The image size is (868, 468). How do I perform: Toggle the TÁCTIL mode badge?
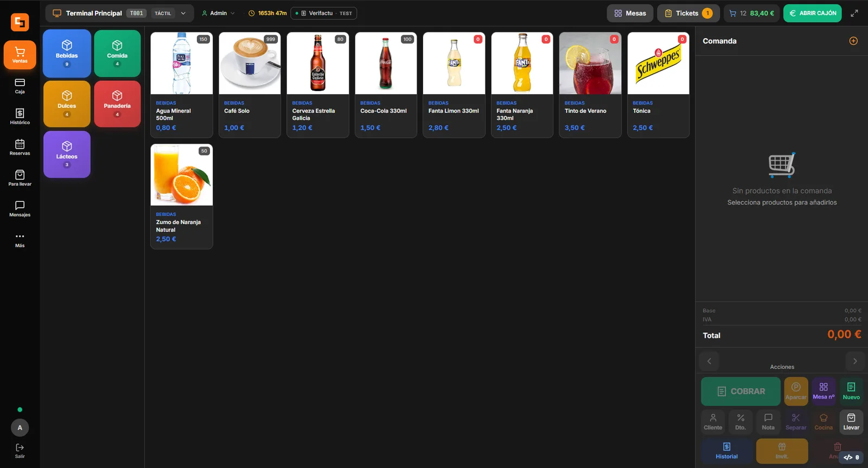coord(163,13)
